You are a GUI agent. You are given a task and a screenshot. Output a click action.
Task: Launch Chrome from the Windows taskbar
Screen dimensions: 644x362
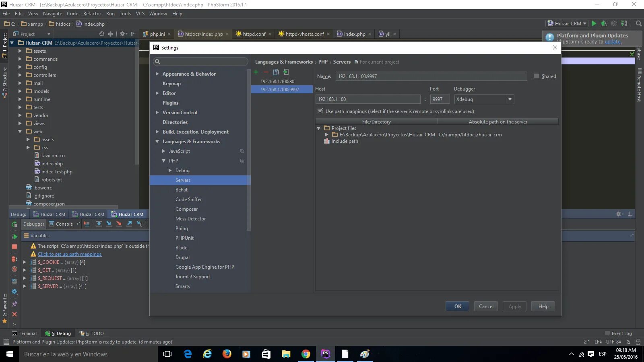[x=306, y=354]
